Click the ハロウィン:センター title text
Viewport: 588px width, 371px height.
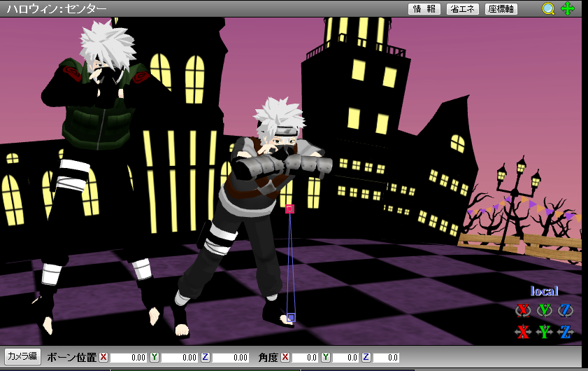click(57, 8)
